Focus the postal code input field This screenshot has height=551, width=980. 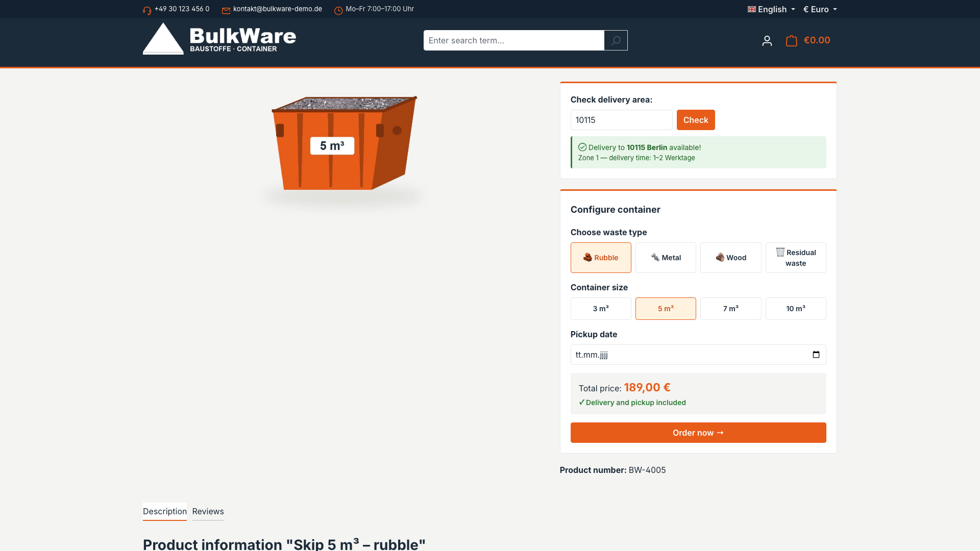click(x=621, y=120)
